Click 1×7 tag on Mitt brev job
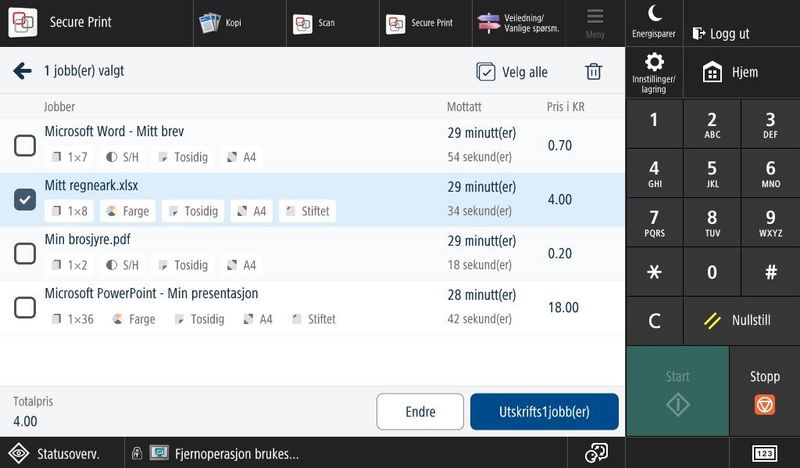Screen dimensions: 800x468 coord(69,157)
